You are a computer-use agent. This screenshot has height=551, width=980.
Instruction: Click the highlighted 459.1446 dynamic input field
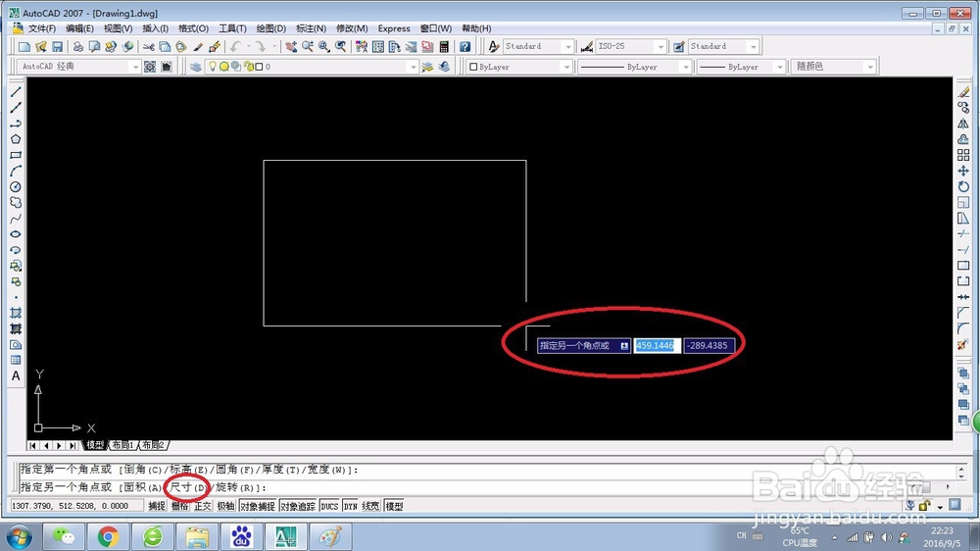tap(657, 345)
